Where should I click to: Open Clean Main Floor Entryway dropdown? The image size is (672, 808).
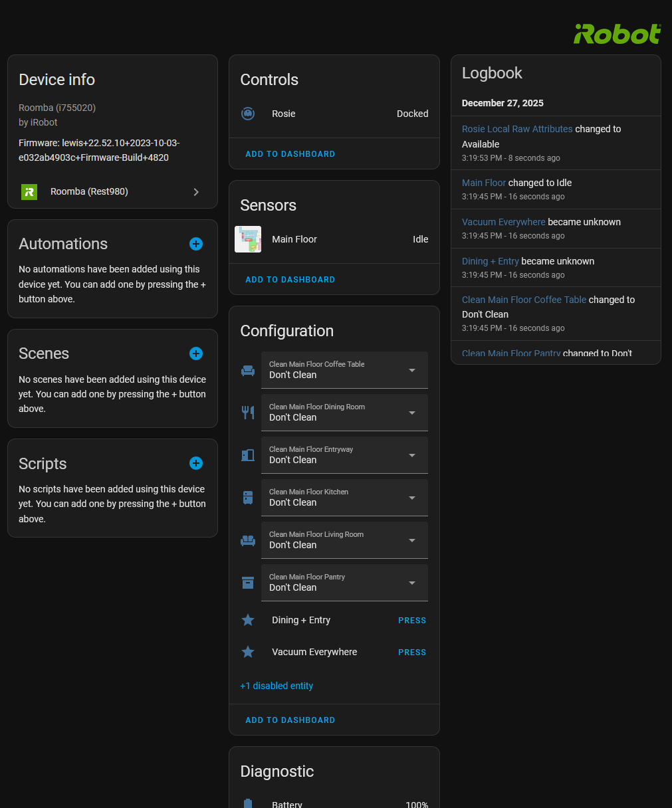click(344, 455)
